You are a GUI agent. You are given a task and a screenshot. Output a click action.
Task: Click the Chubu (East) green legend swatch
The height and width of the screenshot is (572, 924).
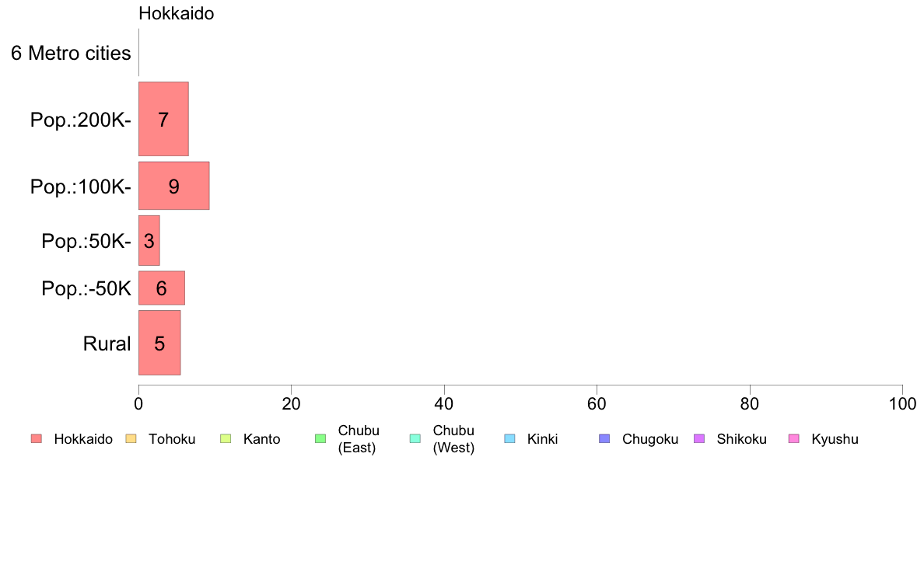coord(320,438)
